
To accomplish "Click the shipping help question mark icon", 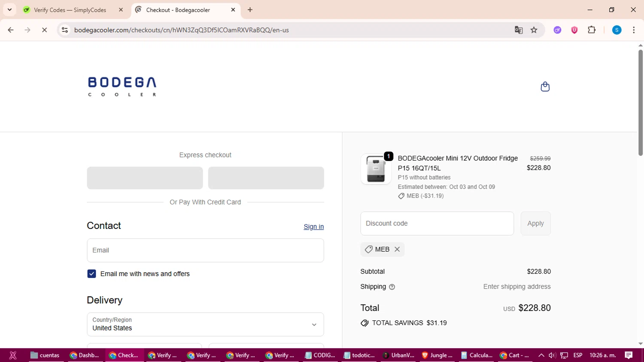I will point(392,287).
